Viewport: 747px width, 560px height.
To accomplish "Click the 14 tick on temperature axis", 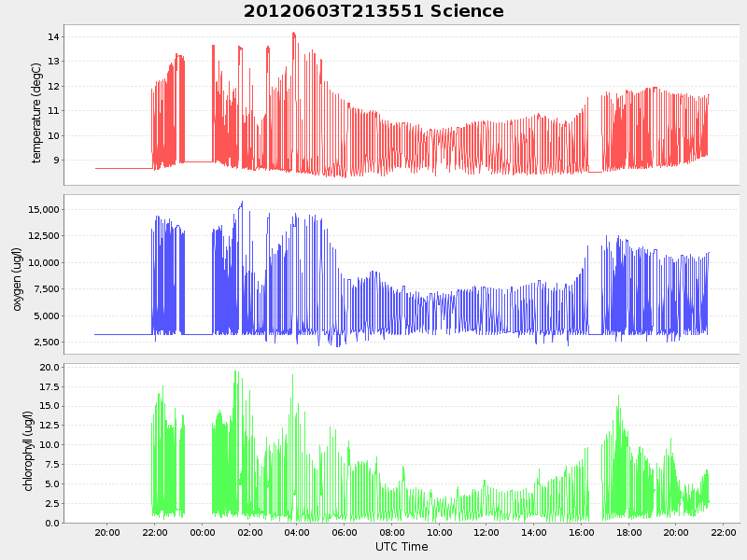I will coord(53,37).
